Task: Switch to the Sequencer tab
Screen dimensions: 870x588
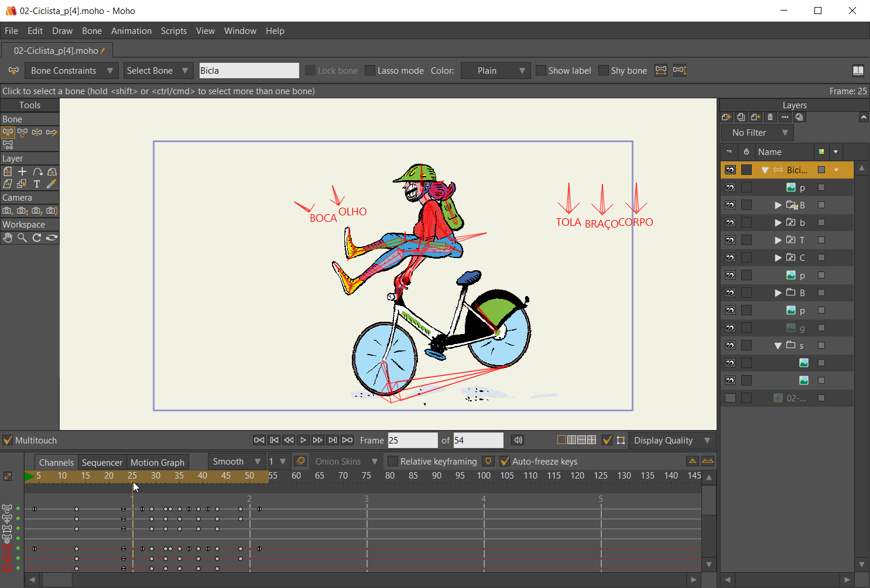Action: pos(102,463)
